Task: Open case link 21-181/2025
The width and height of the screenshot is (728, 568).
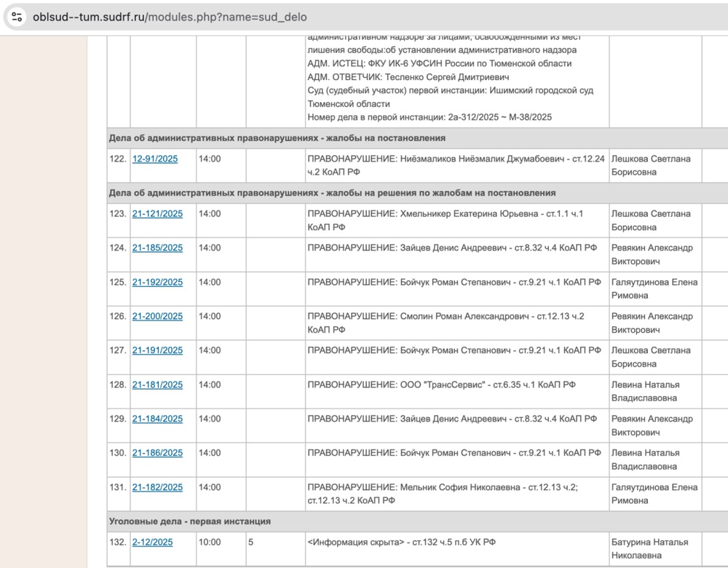Action: pos(157,385)
